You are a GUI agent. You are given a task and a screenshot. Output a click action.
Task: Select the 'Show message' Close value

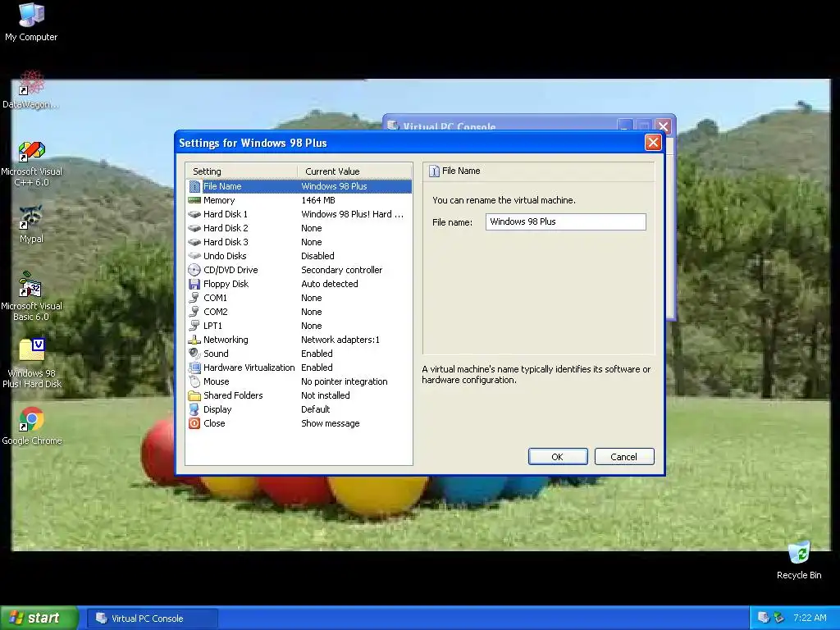(330, 423)
